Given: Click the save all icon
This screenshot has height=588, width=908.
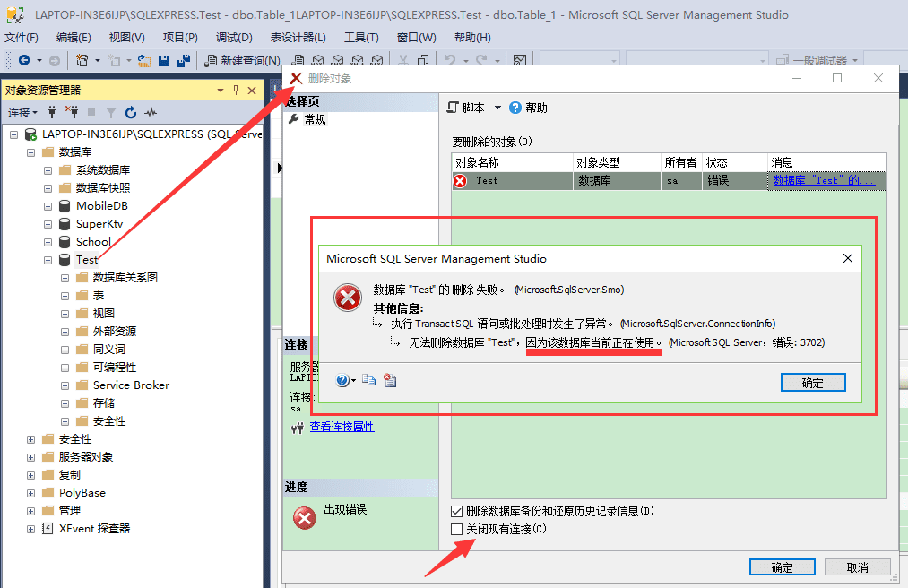Looking at the screenshot, I should click(184, 60).
